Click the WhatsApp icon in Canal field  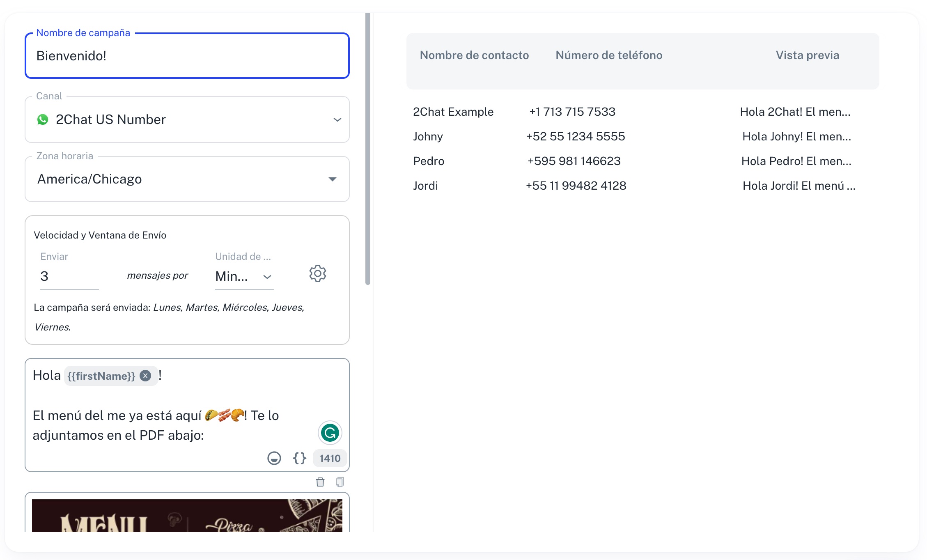point(43,119)
